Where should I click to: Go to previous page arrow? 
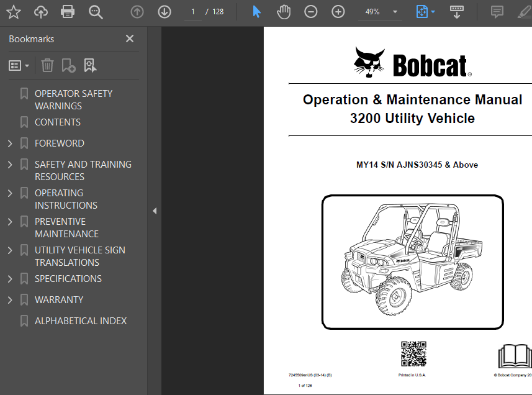click(x=137, y=12)
